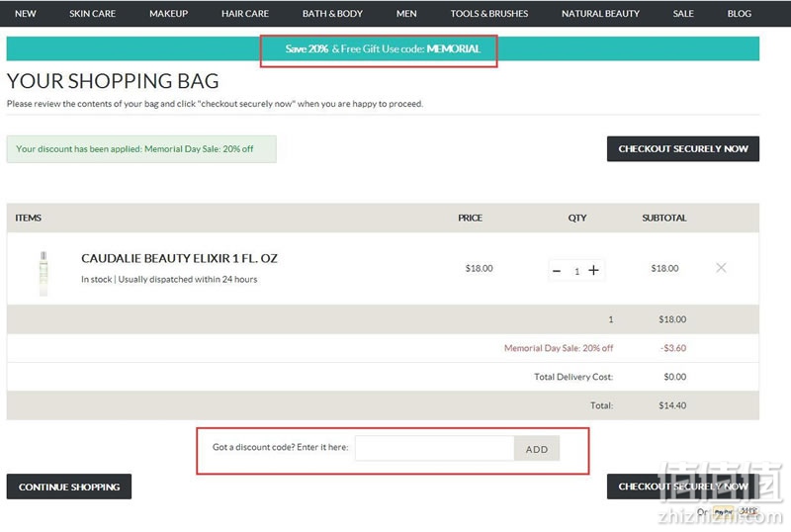The height and width of the screenshot is (532, 791).
Task: Click the ITEMS column header
Action: pos(29,219)
